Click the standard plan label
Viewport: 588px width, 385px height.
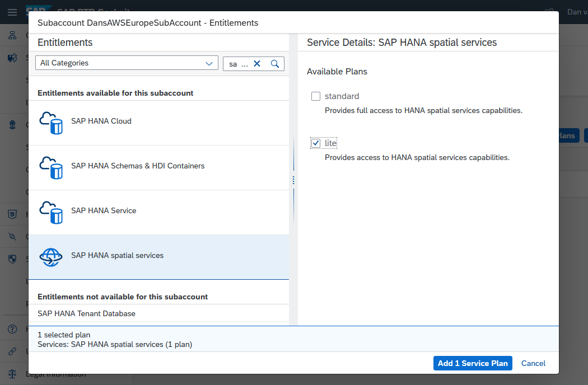tap(342, 96)
